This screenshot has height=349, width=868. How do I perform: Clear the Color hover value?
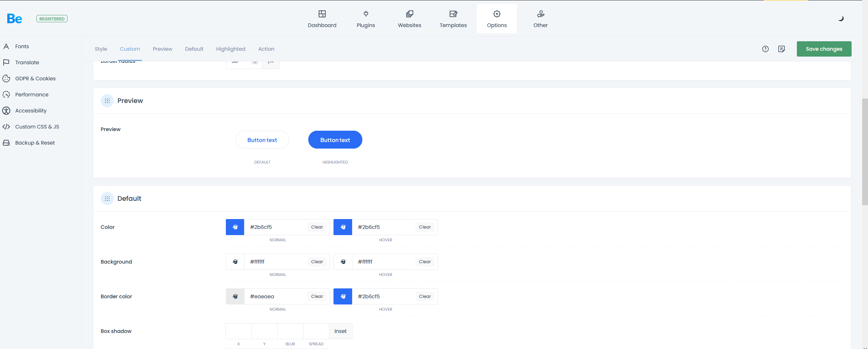pos(425,227)
